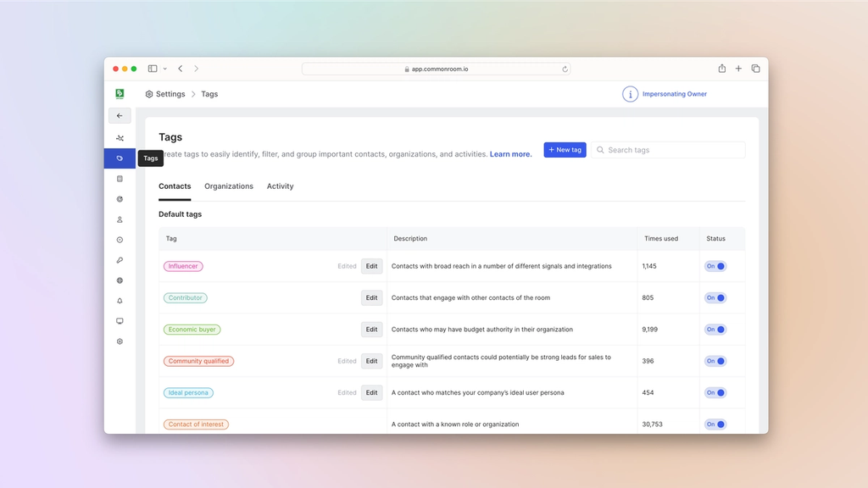Go forward with browser forward arrow
The image size is (868, 488).
[x=196, y=69]
